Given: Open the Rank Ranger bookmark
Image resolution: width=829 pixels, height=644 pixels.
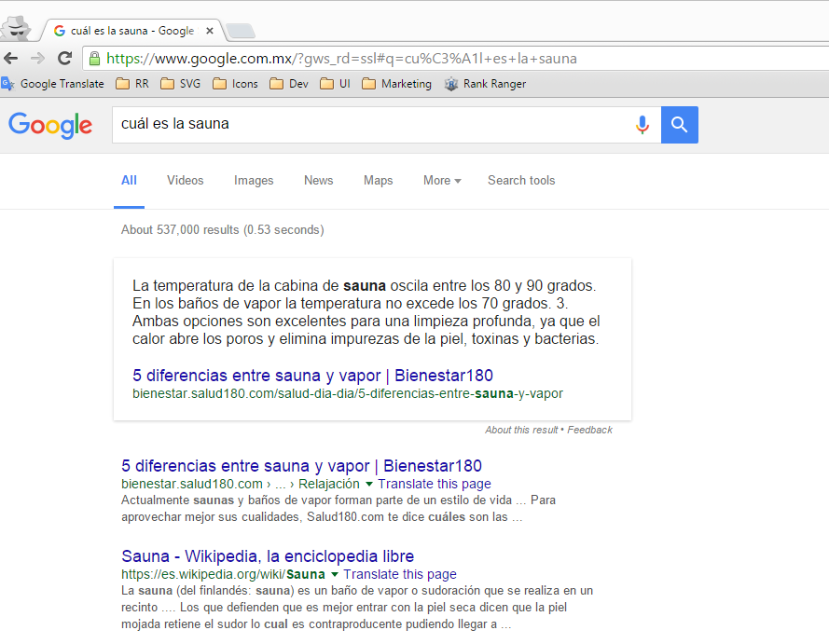Looking at the screenshot, I should coord(485,84).
